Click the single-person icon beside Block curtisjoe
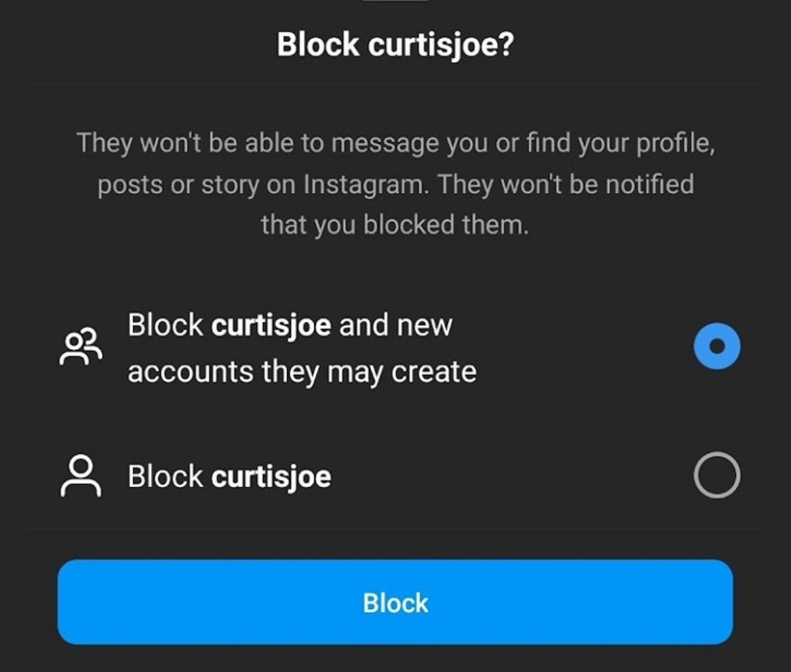This screenshot has width=791, height=672. pos(81,476)
